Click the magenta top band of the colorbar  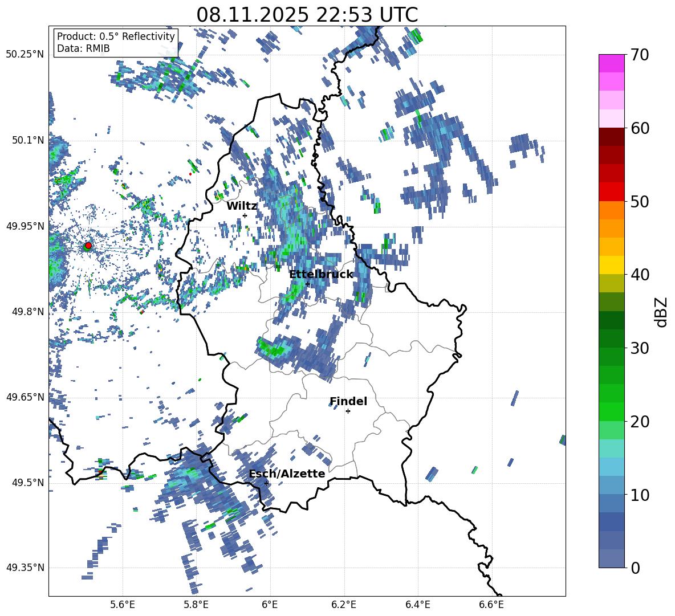coord(611,63)
